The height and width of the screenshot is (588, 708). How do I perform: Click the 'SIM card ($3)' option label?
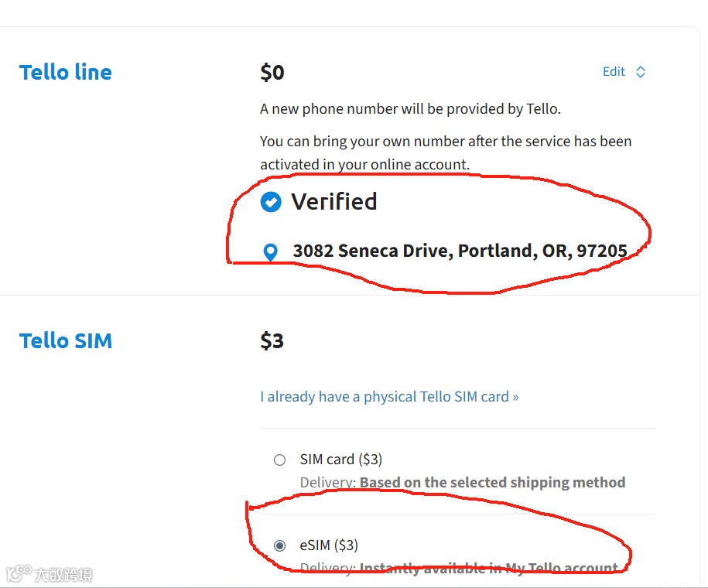click(341, 460)
